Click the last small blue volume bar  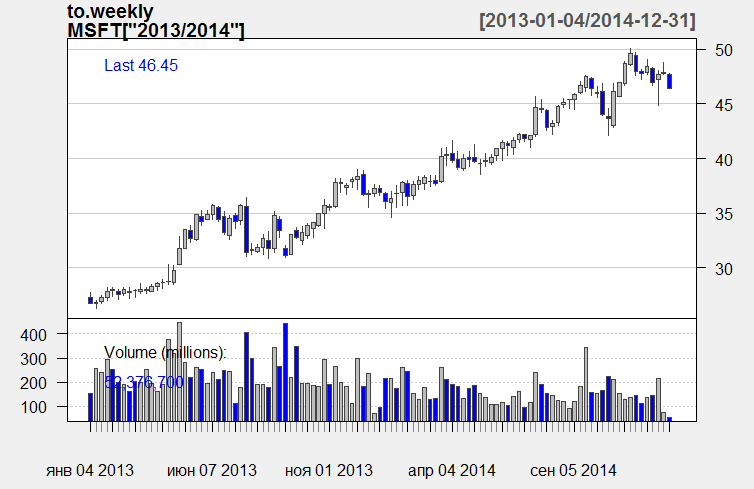(669, 419)
